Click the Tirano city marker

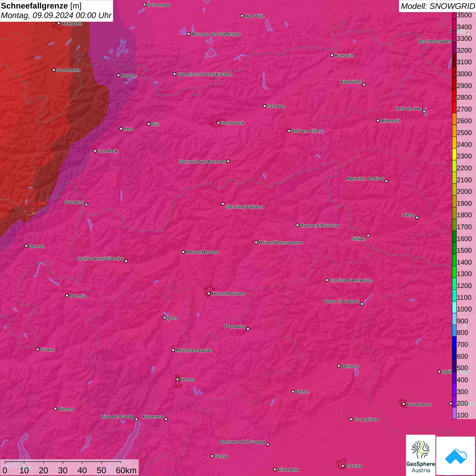(38, 349)
